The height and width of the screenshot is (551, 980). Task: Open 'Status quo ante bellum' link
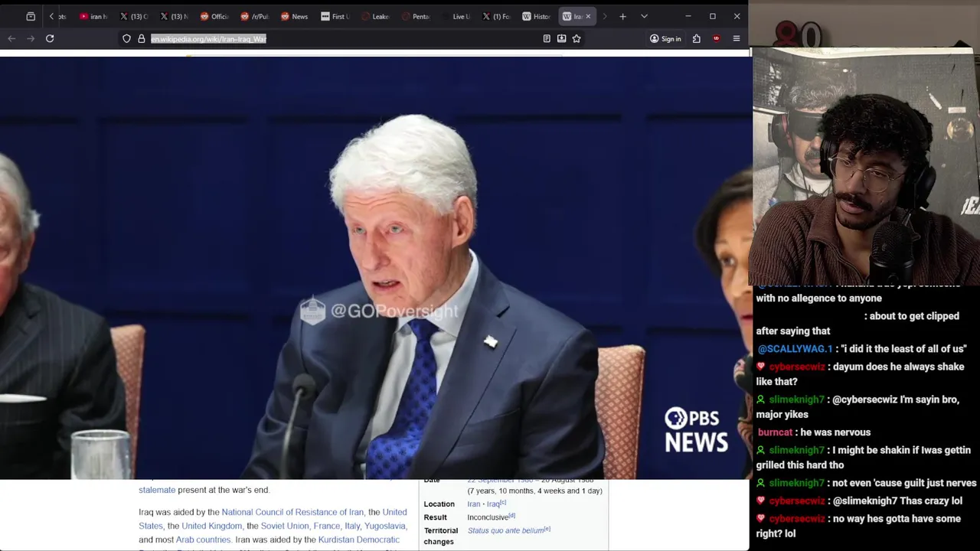pyautogui.click(x=505, y=530)
